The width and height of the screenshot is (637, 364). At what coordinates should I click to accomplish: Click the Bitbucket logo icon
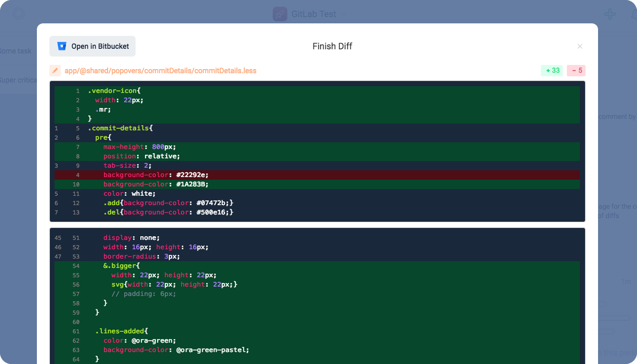[x=62, y=46]
